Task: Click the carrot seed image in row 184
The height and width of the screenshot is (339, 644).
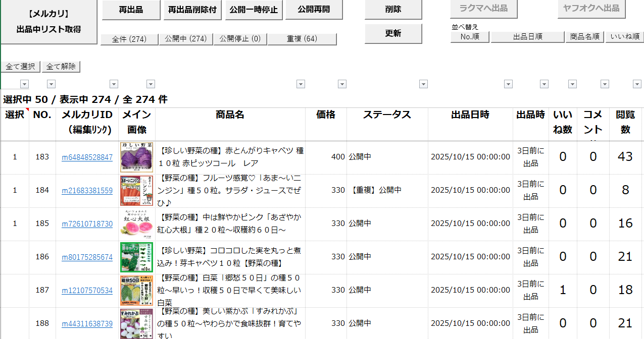Action: [137, 191]
